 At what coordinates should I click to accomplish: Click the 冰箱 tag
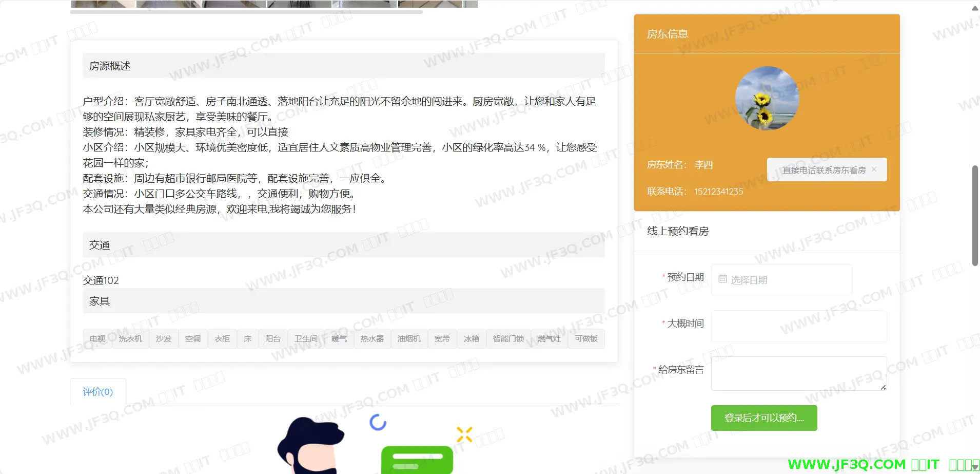coord(471,339)
